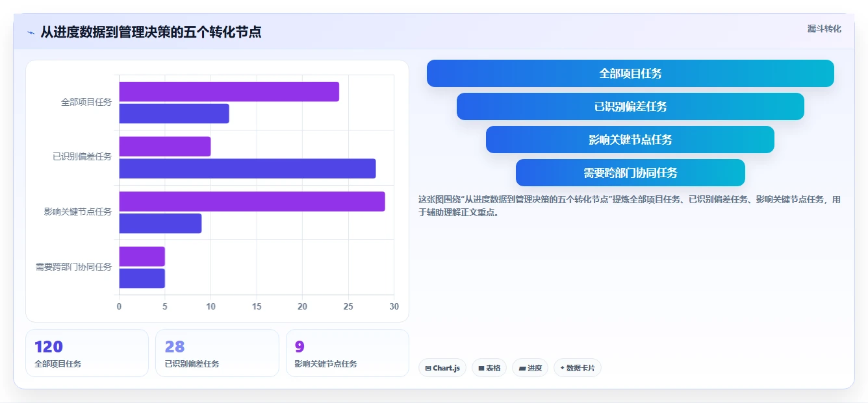
Task: Click the 漏斗转化 label in header
Action: click(824, 29)
